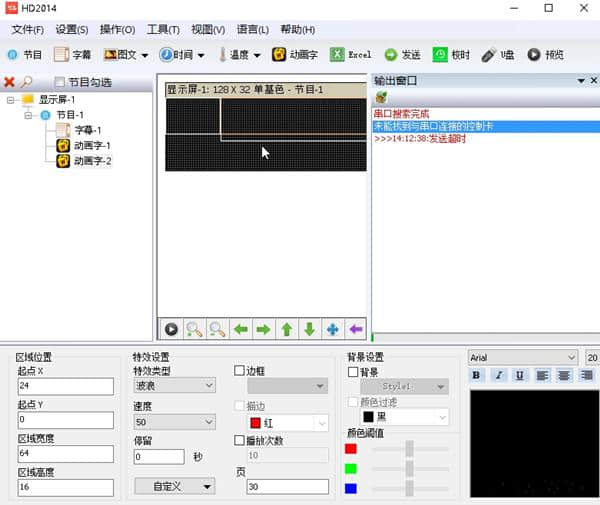This screenshot has width=600, height=505.
Task: Click the 预览 preview icon
Action: [x=534, y=55]
